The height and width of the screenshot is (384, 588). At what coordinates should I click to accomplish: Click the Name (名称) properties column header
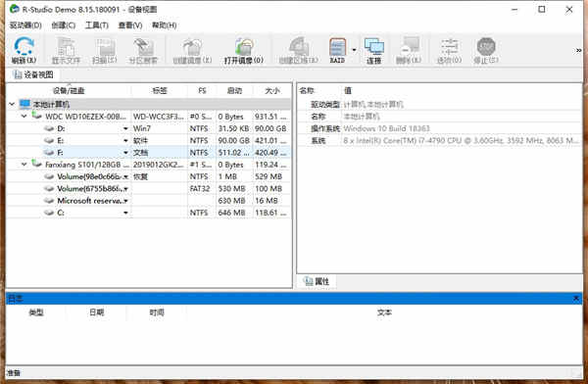[x=307, y=90]
